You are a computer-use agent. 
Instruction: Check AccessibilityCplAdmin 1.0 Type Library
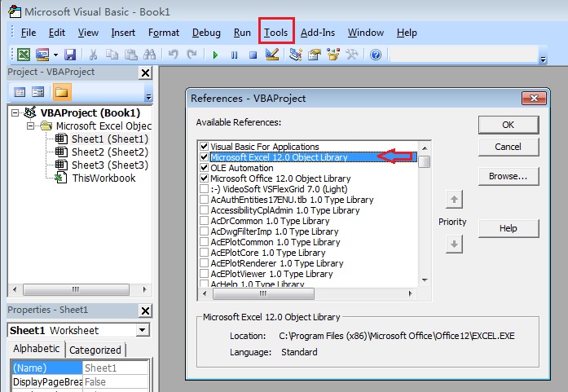click(x=204, y=210)
